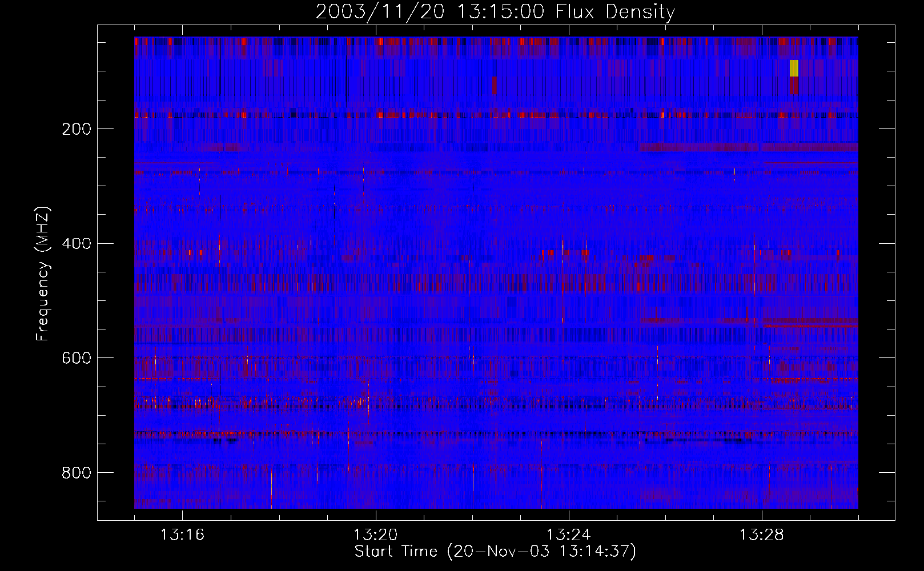Click the 13:16 time tick label
Viewport: 924px width, 571px height.
click(182, 534)
